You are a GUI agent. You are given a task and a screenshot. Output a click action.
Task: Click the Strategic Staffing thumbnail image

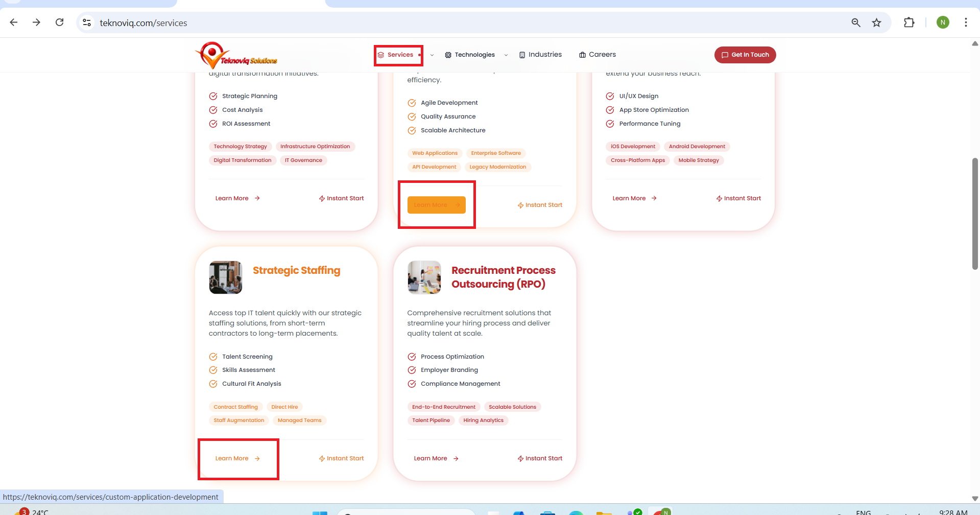point(225,277)
